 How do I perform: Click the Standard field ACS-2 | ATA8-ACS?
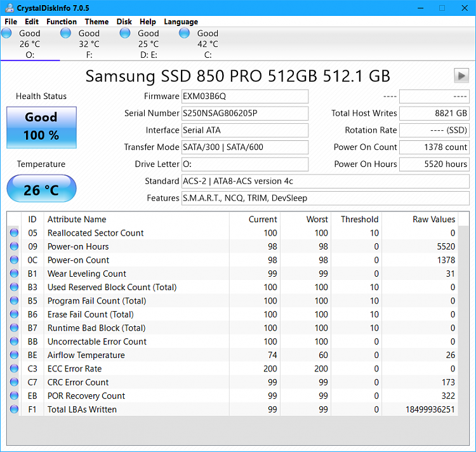326,181
